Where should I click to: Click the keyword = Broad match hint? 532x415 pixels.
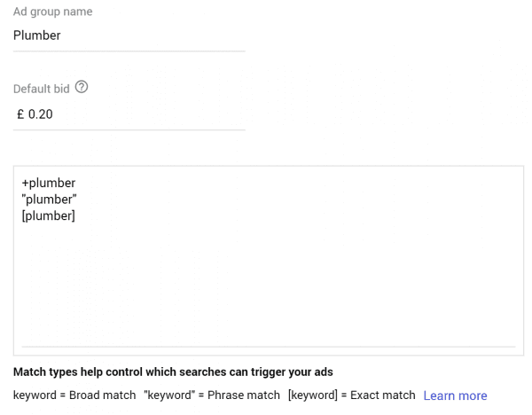(x=74, y=395)
